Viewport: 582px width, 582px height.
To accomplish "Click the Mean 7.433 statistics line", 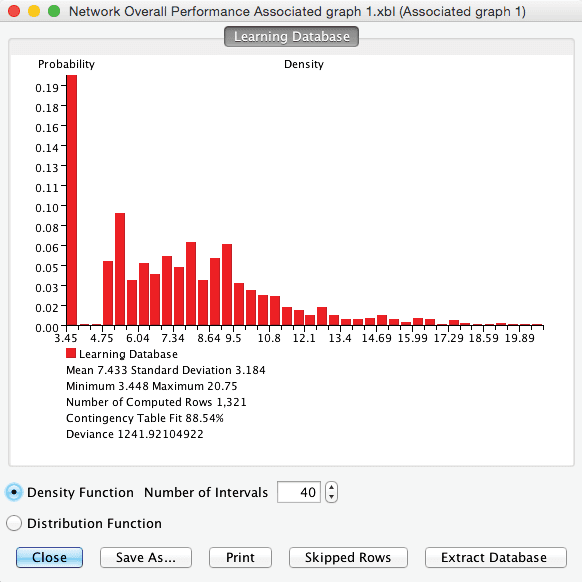I will [166, 370].
